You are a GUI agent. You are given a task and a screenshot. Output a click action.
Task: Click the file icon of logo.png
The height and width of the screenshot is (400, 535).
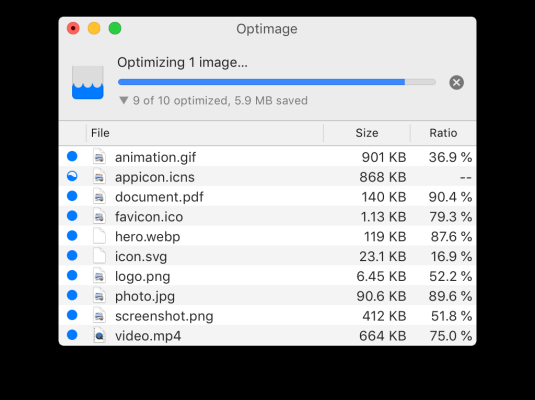(x=99, y=276)
